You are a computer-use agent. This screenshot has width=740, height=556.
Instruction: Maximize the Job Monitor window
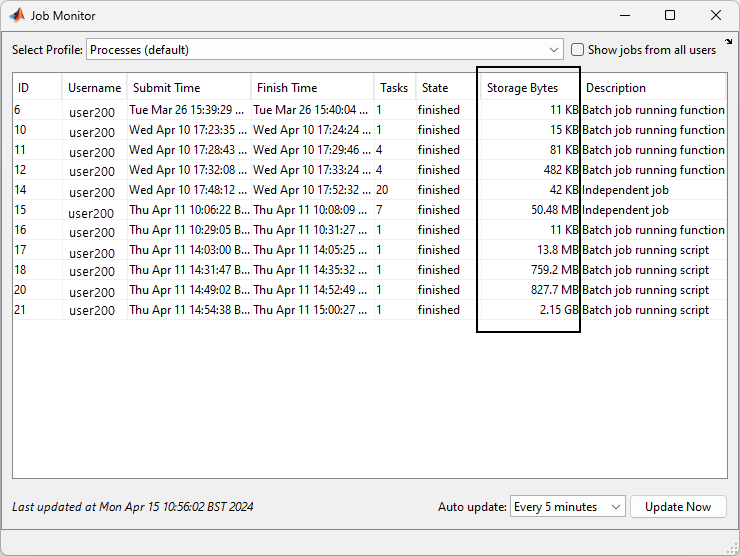670,15
